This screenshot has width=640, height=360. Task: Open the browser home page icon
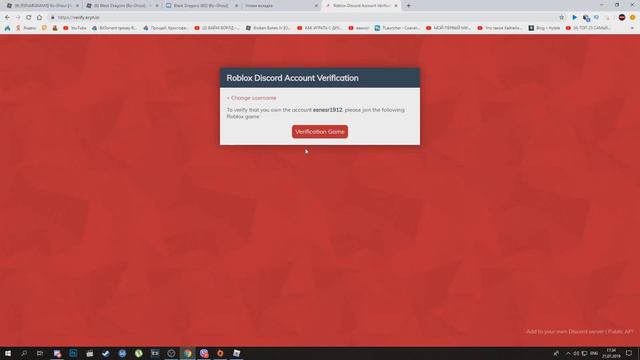point(39,18)
